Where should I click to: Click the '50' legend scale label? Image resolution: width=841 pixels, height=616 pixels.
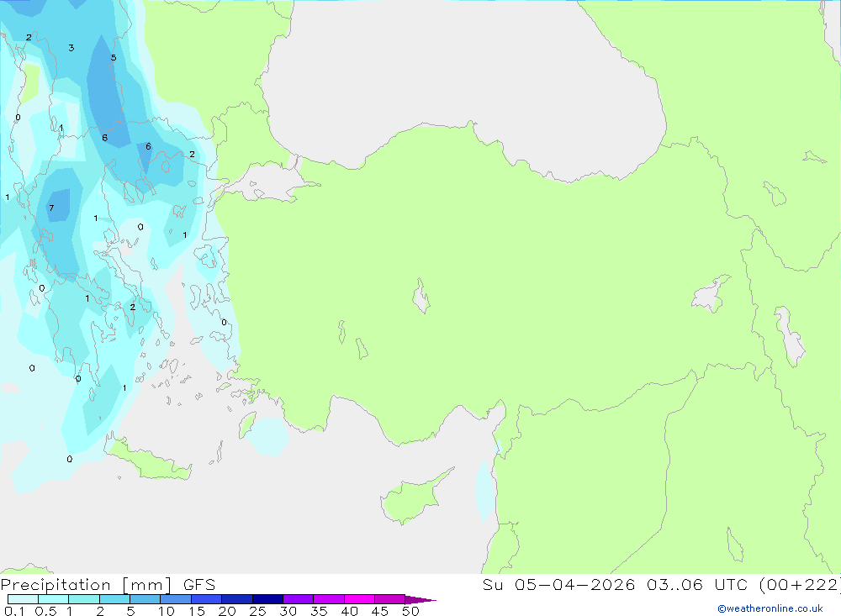[411, 611]
